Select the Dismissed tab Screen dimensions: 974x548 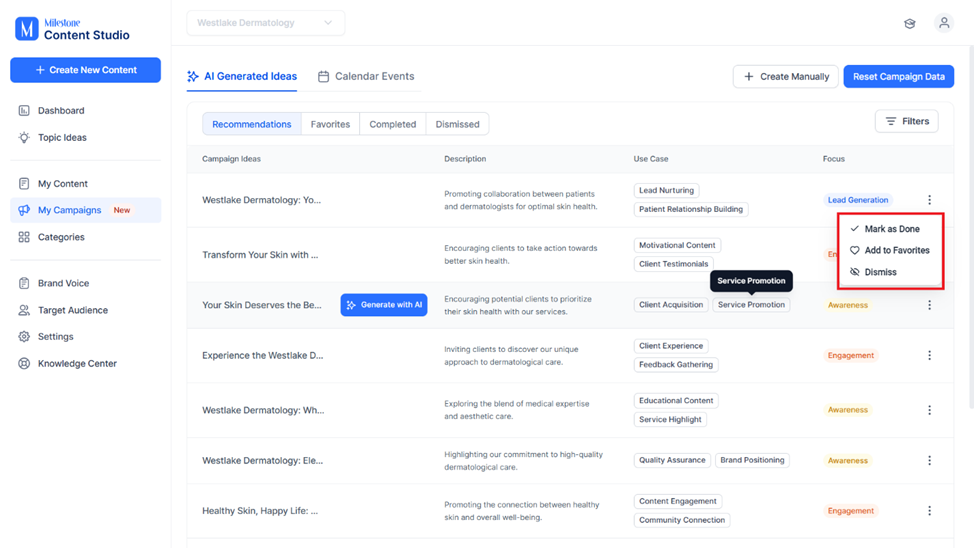coord(457,124)
